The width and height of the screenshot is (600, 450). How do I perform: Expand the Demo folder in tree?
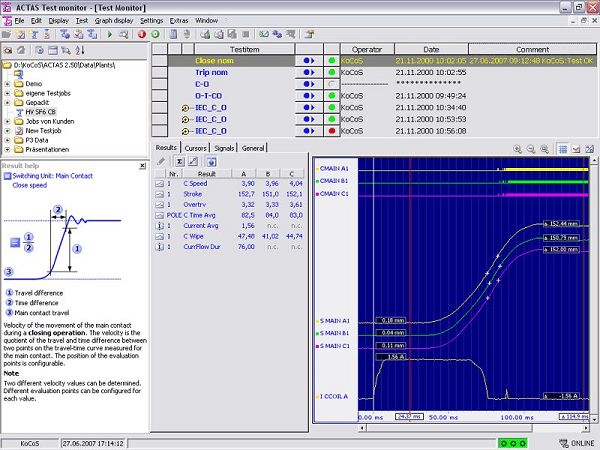point(9,83)
